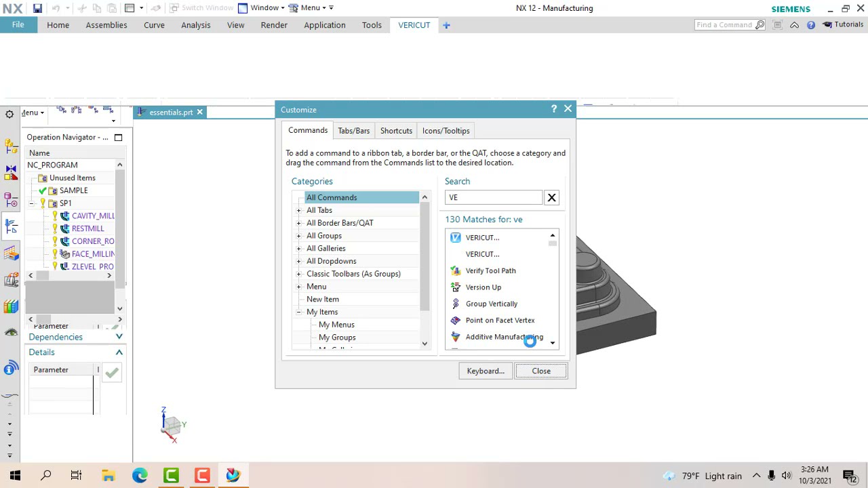Open the Part Navigator sidebar icon
This screenshot has height=488, width=868.
[x=11, y=200]
